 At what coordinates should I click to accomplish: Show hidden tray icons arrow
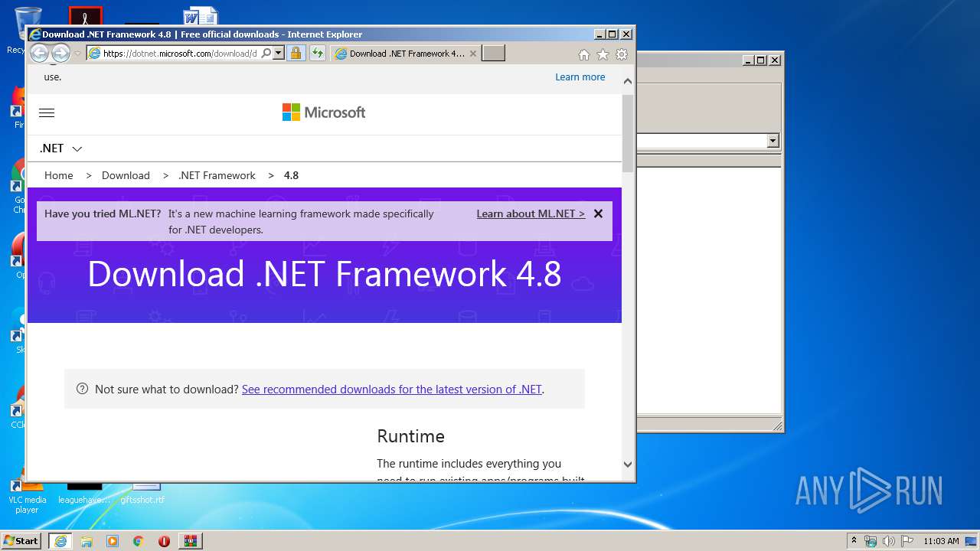[854, 540]
